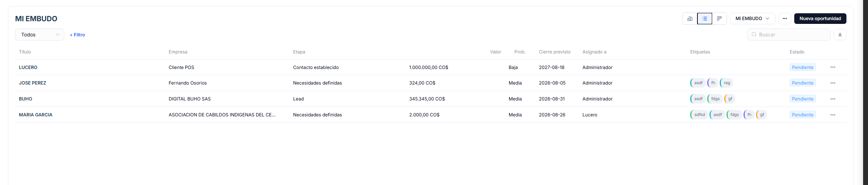The image size is (868, 185).
Task: Click the Media probability for BUHO
Action: pos(515,99)
